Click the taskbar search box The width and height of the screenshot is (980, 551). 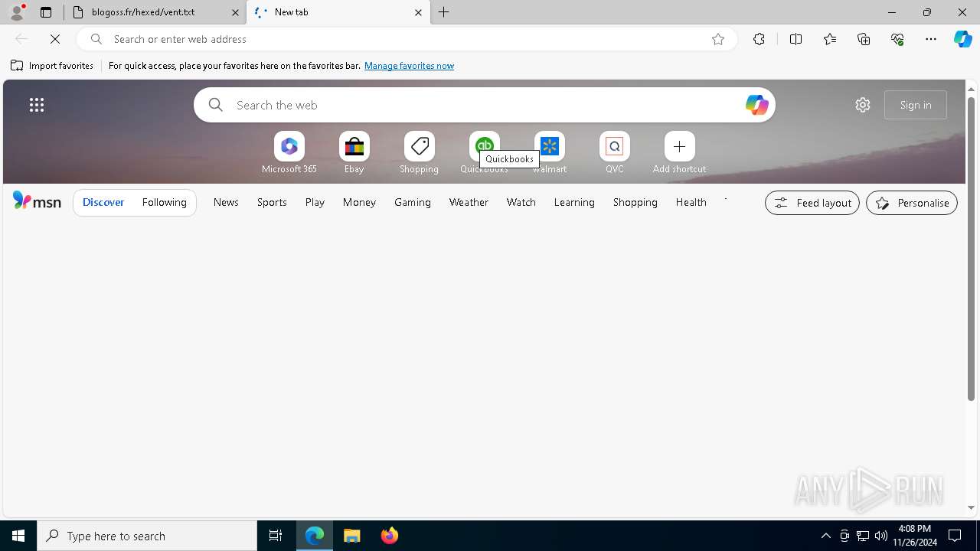147,536
